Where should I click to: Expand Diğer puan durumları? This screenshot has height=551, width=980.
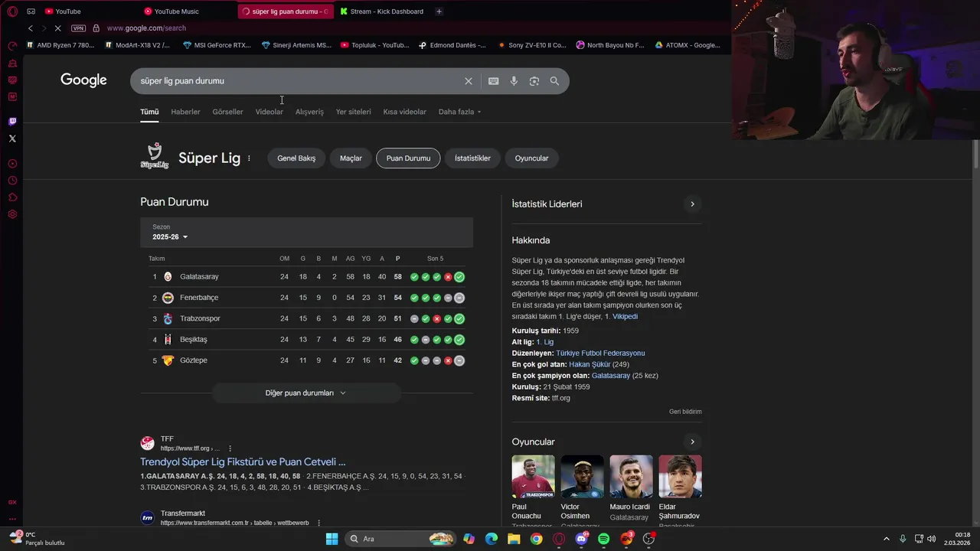coord(306,393)
